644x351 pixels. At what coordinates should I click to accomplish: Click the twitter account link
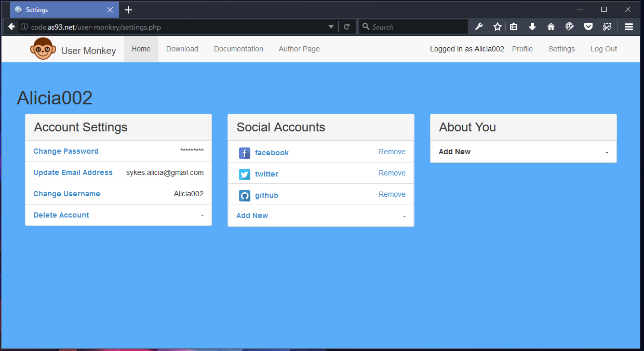point(266,174)
